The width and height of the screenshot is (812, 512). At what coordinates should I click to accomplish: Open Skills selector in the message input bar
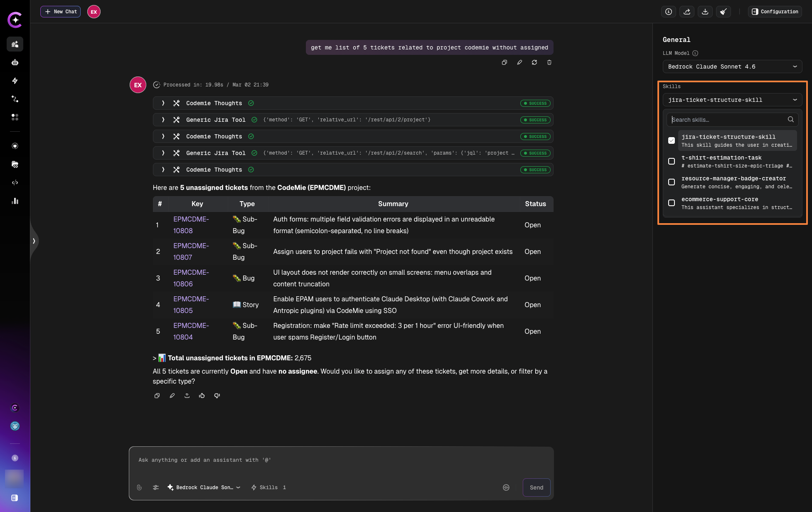pyautogui.click(x=268, y=487)
